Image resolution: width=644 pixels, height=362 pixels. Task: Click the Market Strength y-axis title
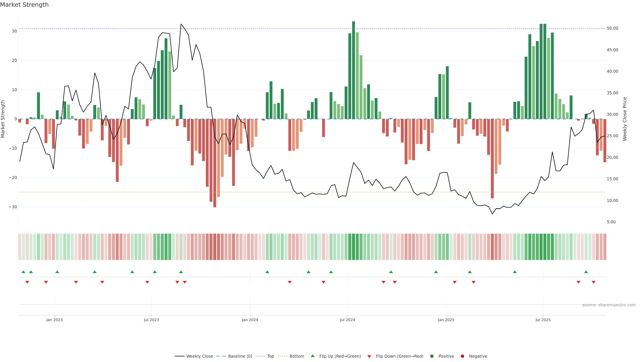[x=3, y=119]
